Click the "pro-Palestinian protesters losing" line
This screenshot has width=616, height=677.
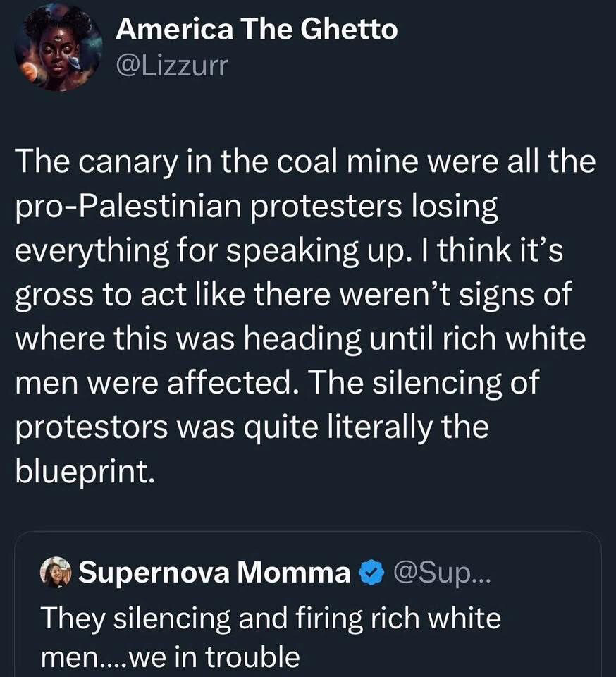[257, 207]
